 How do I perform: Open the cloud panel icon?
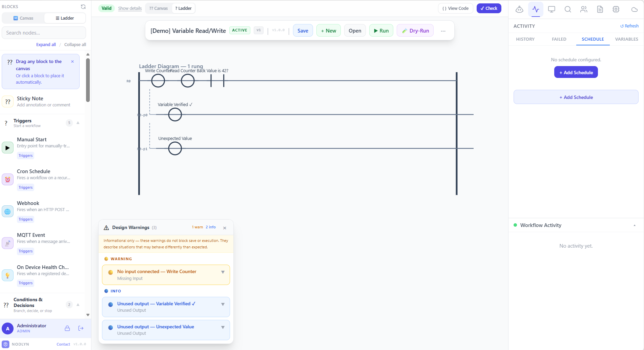[x=634, y=9]
